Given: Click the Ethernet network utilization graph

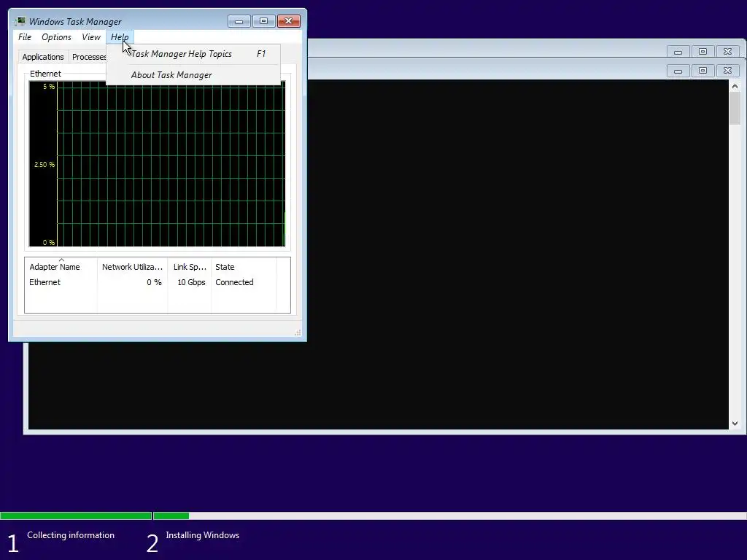Looking at the screenshot, I should (x=158, y=164).
